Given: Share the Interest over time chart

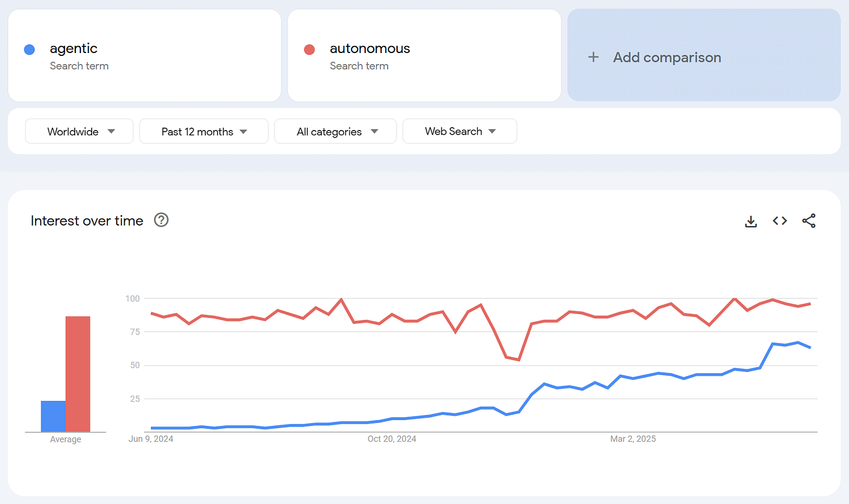Looking at the screenshot, I should pyautogui.click(x=809, y=221).
